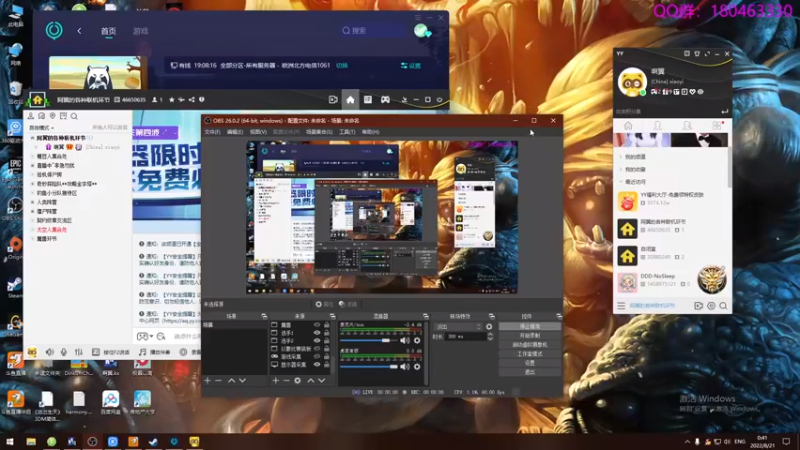Open source properties gear in sources toolbar
Image resolution: width=800 pixels, height=450 pixels.
(x=297, y=381)
